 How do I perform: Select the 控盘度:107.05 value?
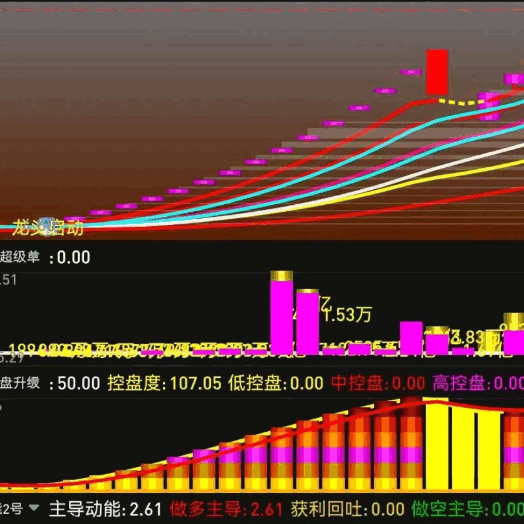[164, 383]
